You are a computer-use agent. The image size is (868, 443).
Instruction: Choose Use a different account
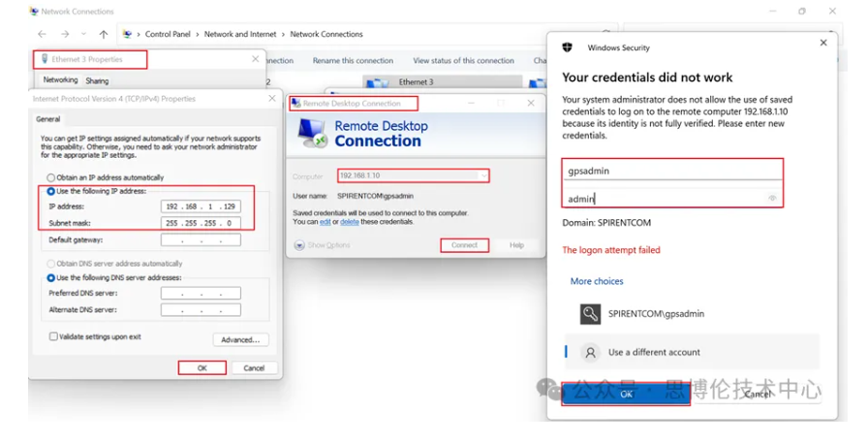[653, 353]
